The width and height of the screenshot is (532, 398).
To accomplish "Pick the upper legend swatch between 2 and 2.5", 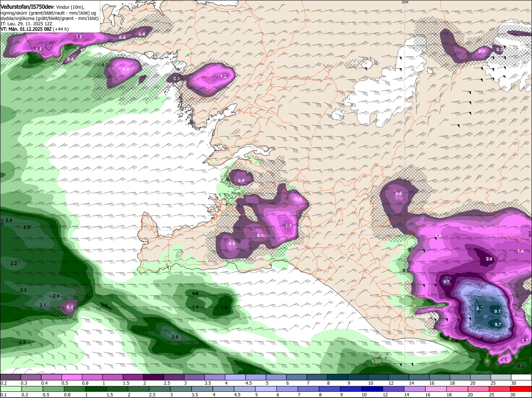I will pos(153,377).
